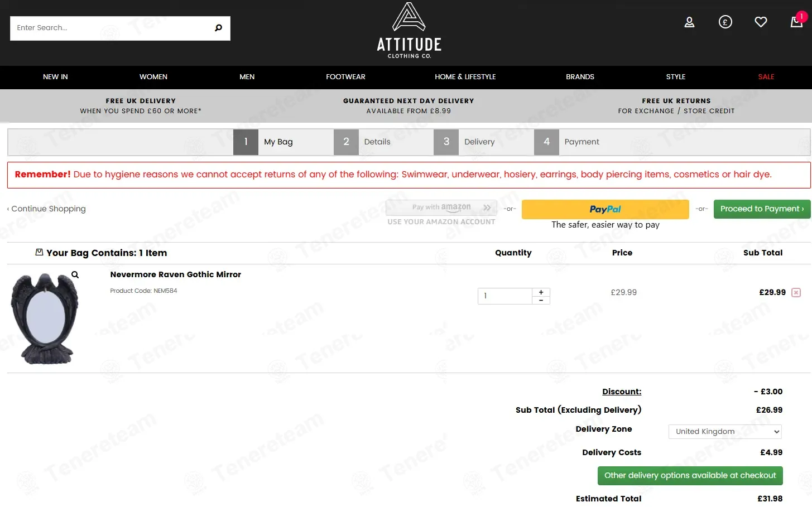The image size is (812, 507).
Task: Open the MEN menu
Action: 247,77
